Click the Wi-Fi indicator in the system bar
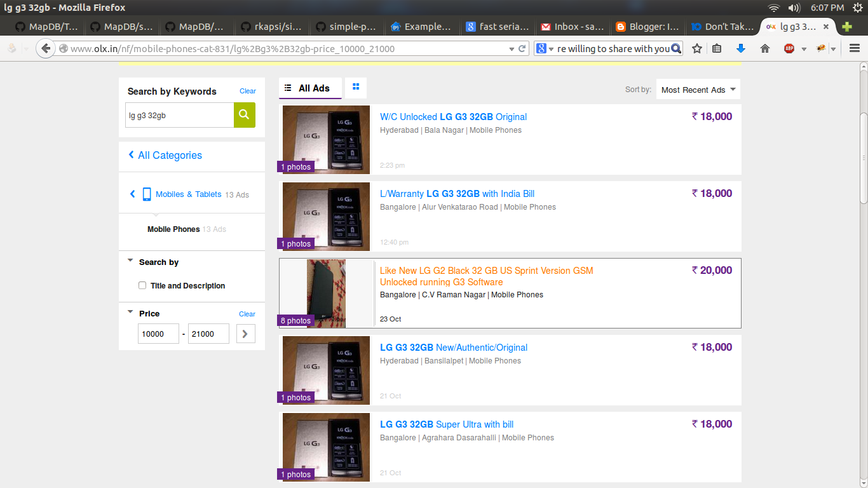868x488 pixels. click(773, 8)
